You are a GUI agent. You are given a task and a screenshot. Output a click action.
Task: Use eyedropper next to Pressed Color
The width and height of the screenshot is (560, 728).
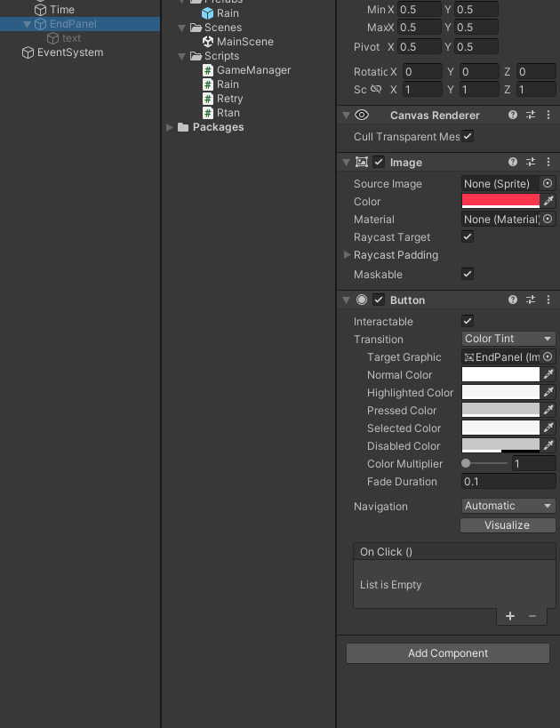click(548, 410)
